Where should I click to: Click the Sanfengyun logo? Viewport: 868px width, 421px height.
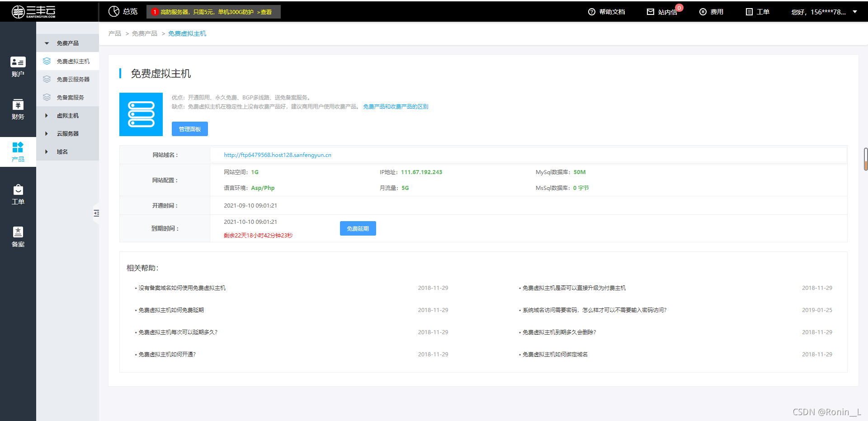(x=33, y=12)
